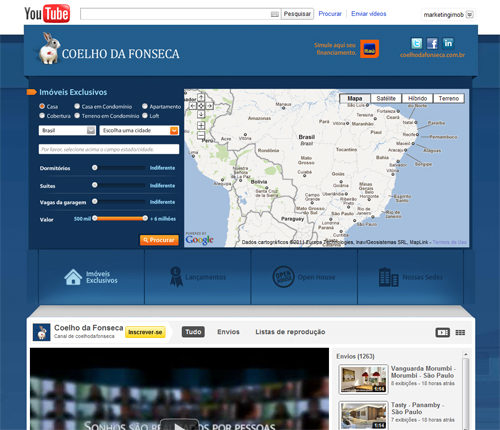
Task: Click the orange Procurar search button
Action: [x=159, y=240]
